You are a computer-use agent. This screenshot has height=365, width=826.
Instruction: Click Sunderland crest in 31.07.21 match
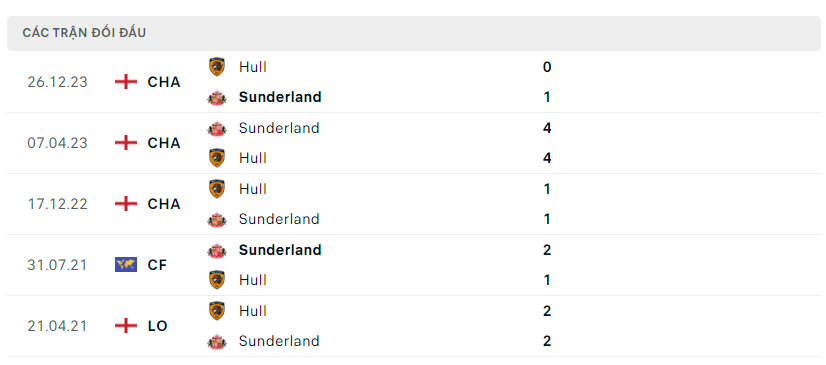pos(217,250)
